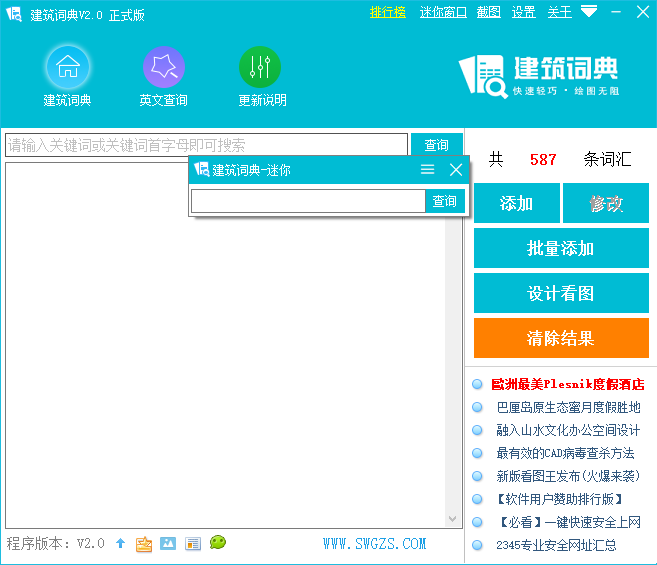Open the 设置 menu item

pos(524,12)
